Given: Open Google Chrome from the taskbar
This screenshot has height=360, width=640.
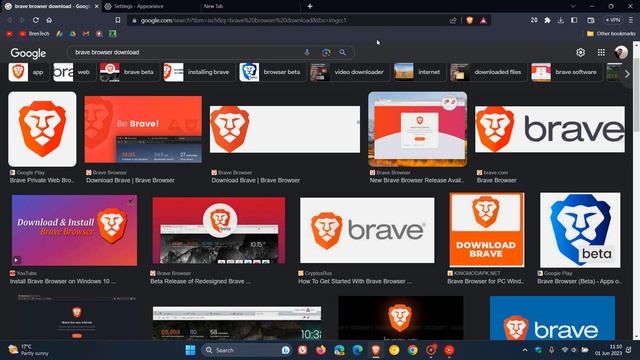Looking at the screenshot, I should click(413, 350).
